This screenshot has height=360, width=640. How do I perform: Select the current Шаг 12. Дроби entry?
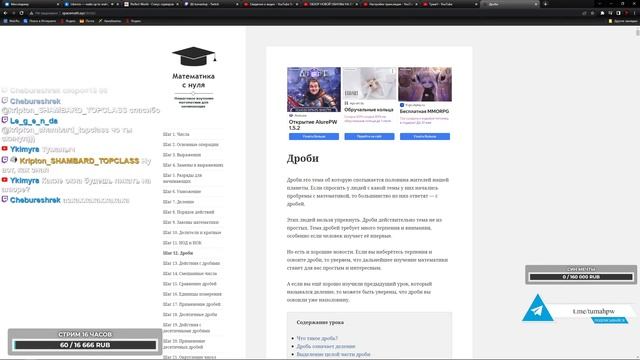tap(178, 253)
